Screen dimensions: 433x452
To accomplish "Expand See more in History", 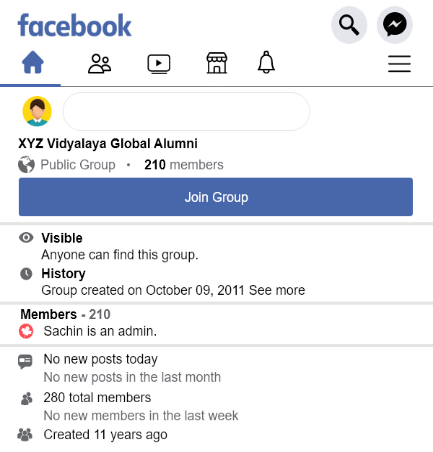I will [277, 290].
